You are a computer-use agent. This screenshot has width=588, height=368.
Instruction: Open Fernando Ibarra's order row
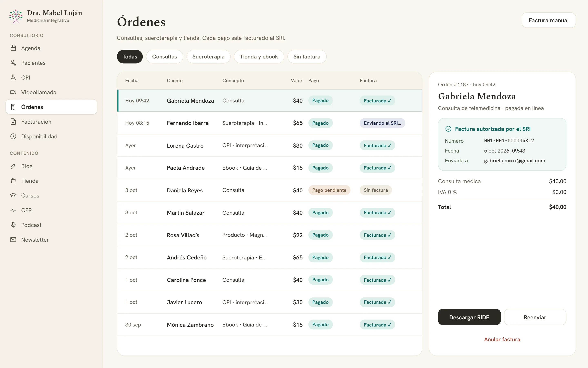(269, 123)
